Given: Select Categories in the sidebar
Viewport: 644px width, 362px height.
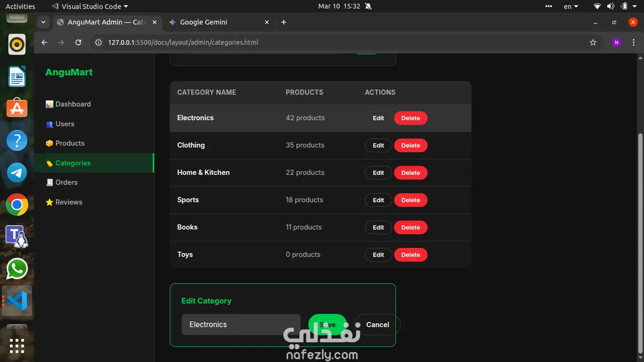Looking at the screenshot, I should [94, 163].
